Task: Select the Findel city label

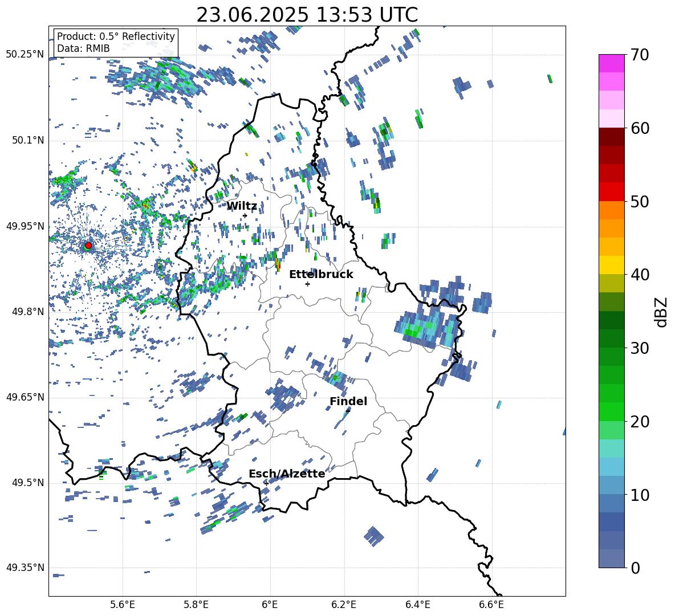Action: click(348, 401)
